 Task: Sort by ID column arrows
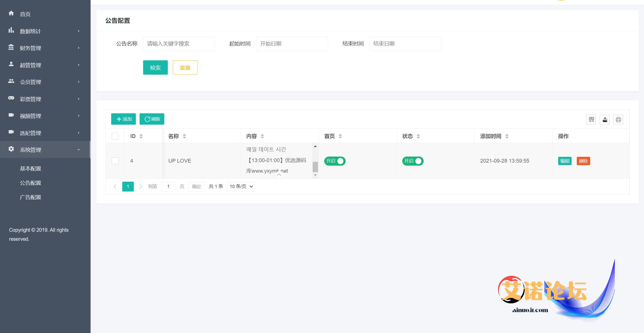[x=141, y=136]
